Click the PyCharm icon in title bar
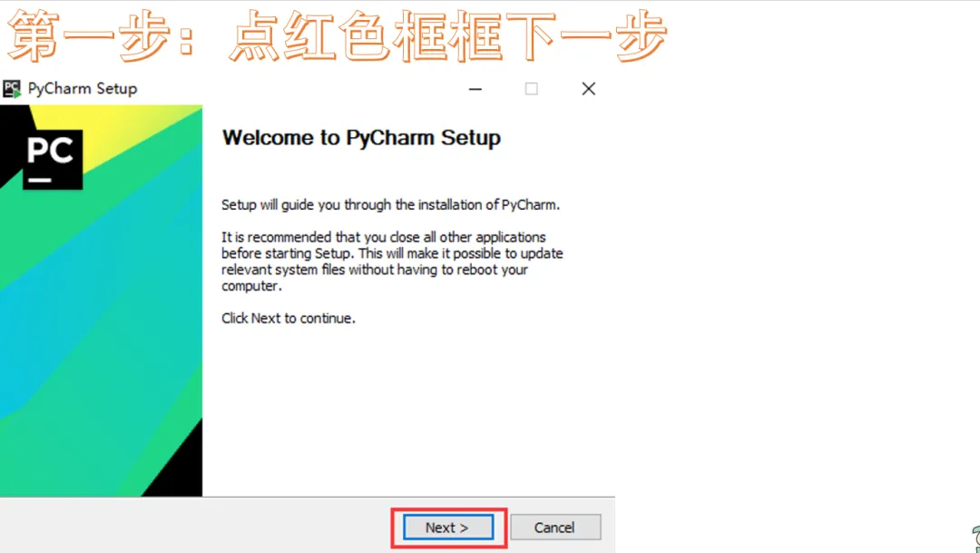Image resolution: width=980 pixels, height=553 pixels. point(12,89)
